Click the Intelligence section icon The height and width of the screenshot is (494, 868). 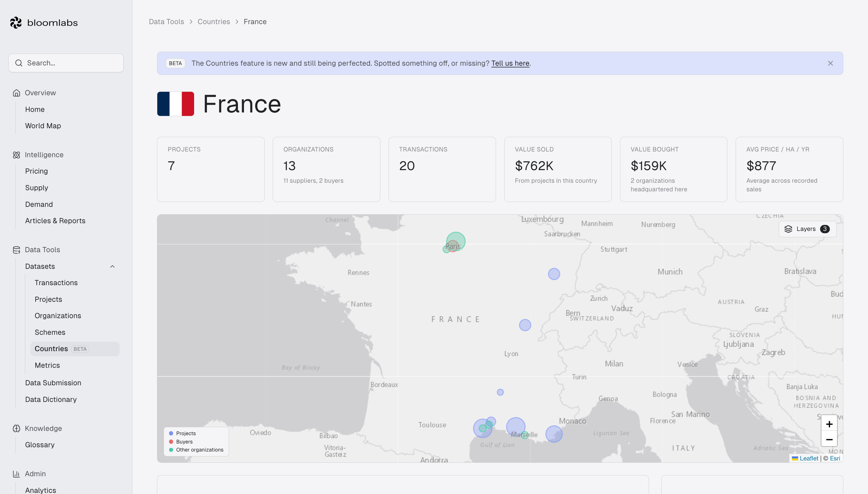[16, 155]
